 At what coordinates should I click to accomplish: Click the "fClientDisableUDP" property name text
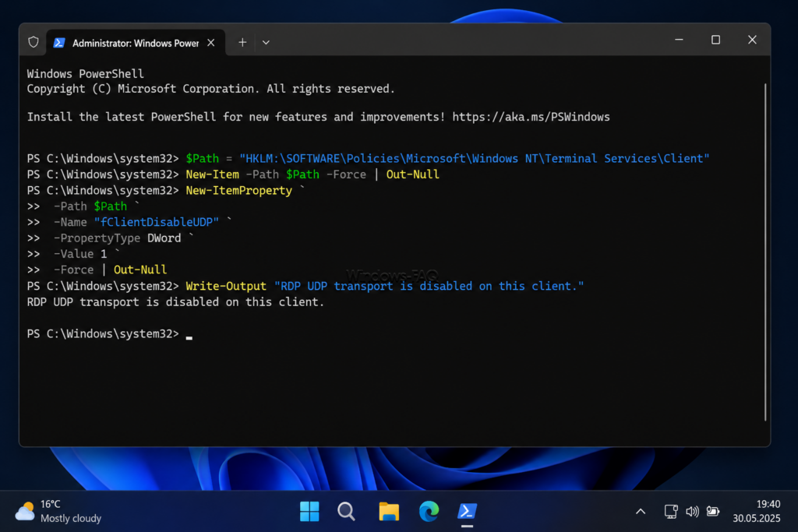[x=156, y=222]
